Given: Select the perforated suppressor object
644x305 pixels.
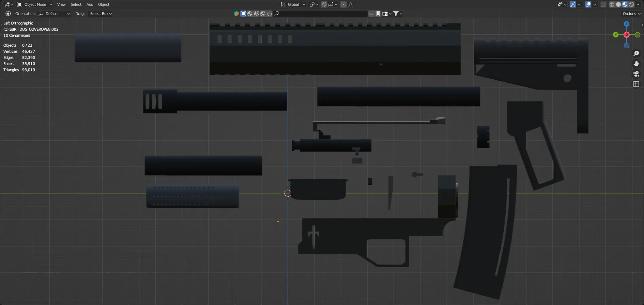Looking at the screenshot, I should point(193,196).
